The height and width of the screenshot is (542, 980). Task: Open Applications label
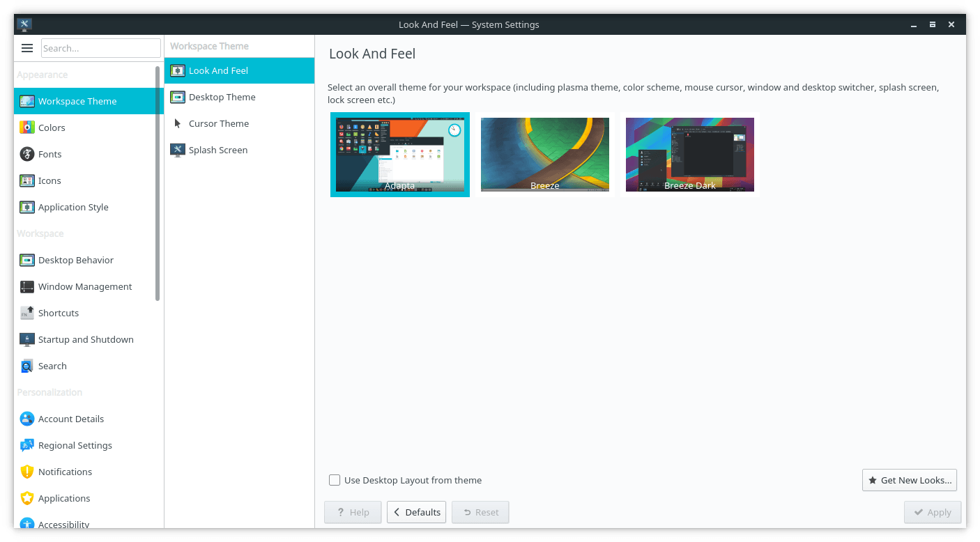(x=64, y=498)
